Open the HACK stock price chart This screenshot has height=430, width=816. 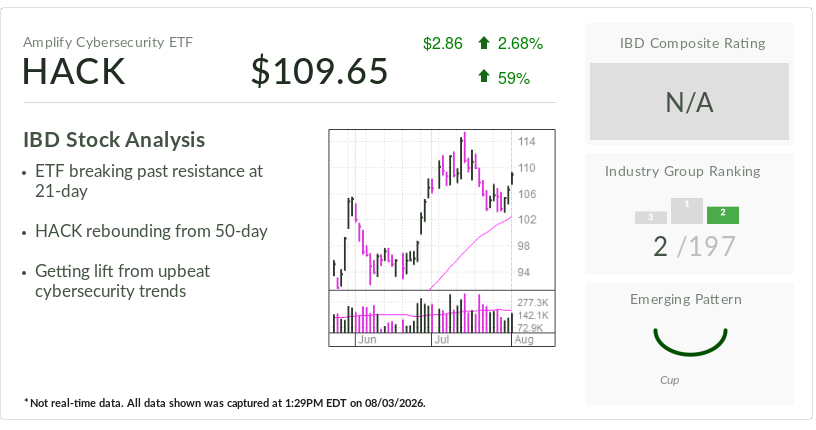(x=442, y=237)
